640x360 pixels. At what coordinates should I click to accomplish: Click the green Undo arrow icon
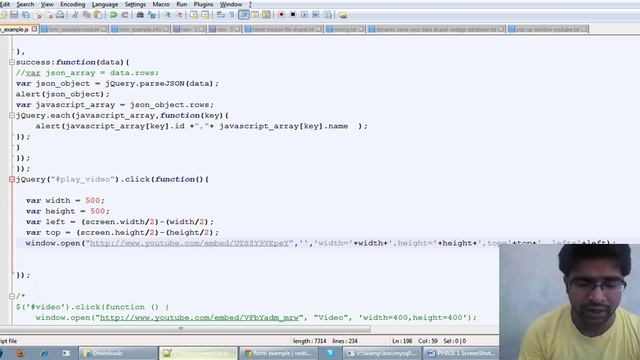point(113,15)
